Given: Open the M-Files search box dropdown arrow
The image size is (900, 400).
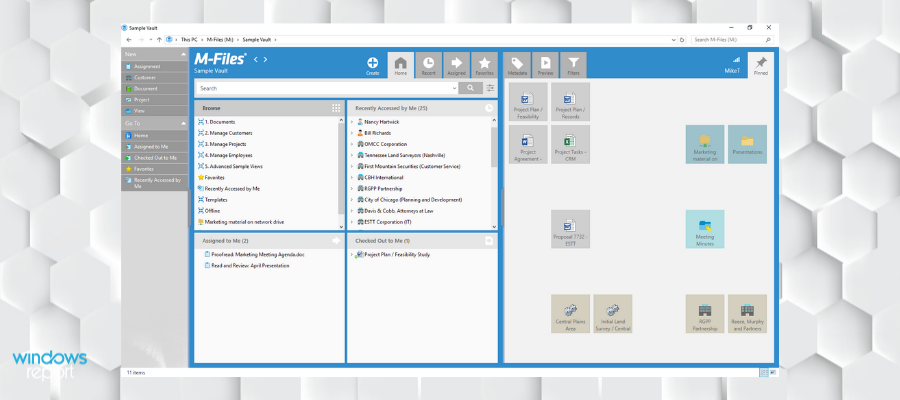Looking at the screenshot, I should tap(454, 88).
